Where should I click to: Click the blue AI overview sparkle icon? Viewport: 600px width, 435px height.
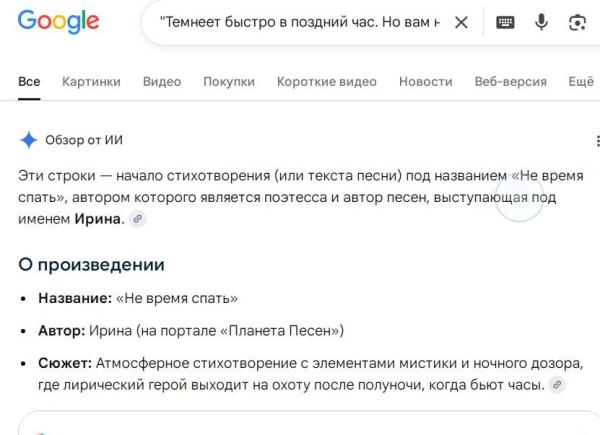[28, 140]
